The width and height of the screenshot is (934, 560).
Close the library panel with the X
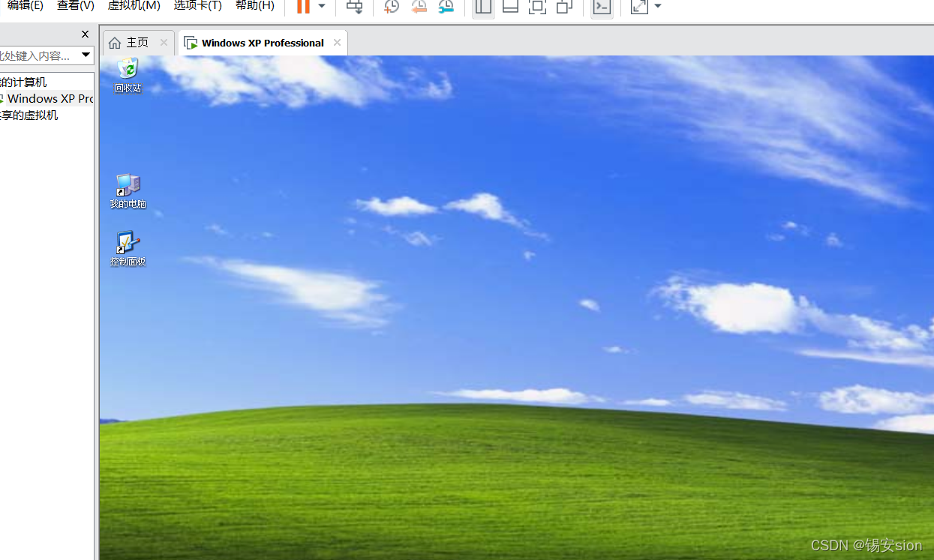tap(85, 34)
